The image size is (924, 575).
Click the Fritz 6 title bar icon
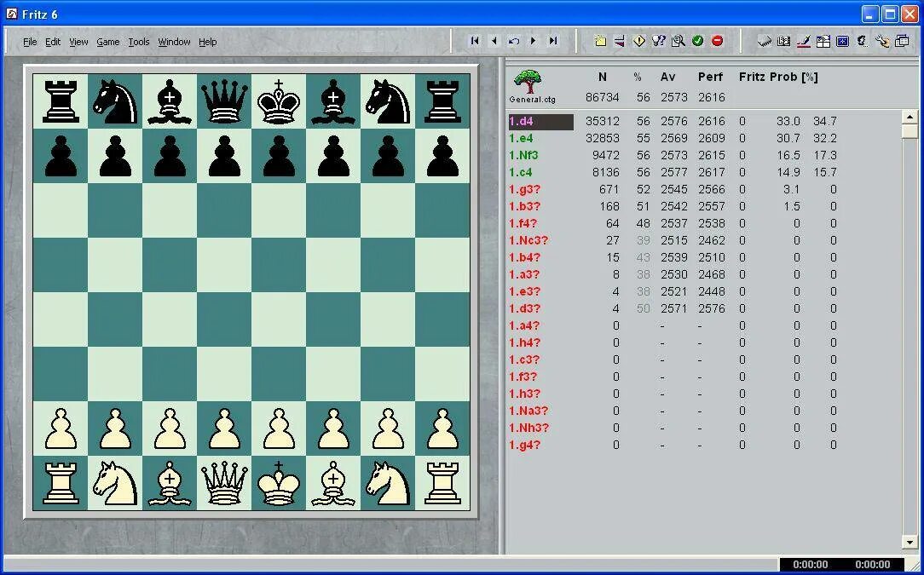12,14
